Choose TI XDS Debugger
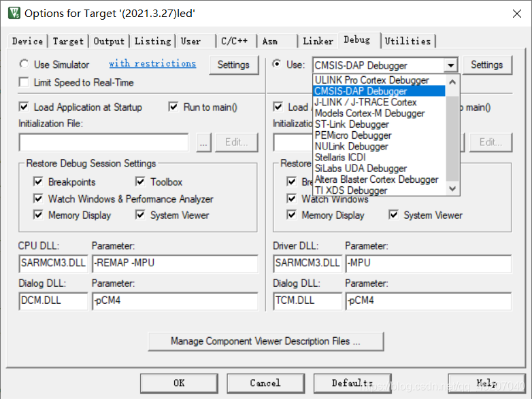 pos(379,190)
